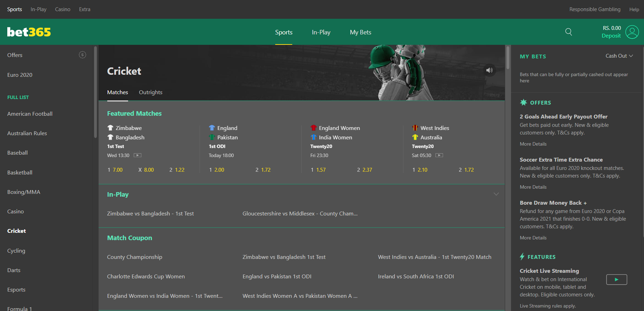Bet on West Indies at 2.10
Screen dimensions: 644x311
tap(420, 170)
